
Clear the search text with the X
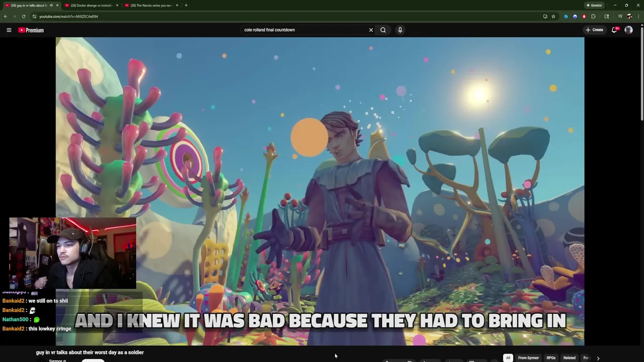371,30
